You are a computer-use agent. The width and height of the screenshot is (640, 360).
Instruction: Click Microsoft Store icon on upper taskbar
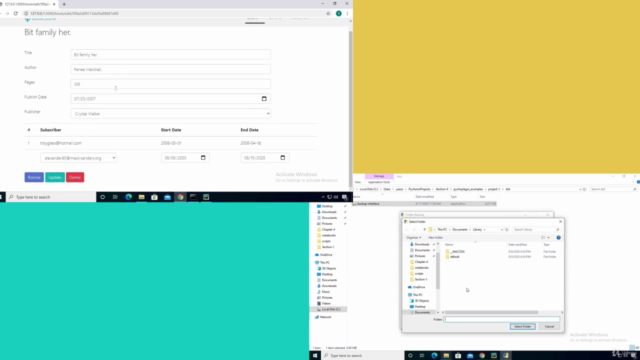pyautogui.click(x=154, y=197)
